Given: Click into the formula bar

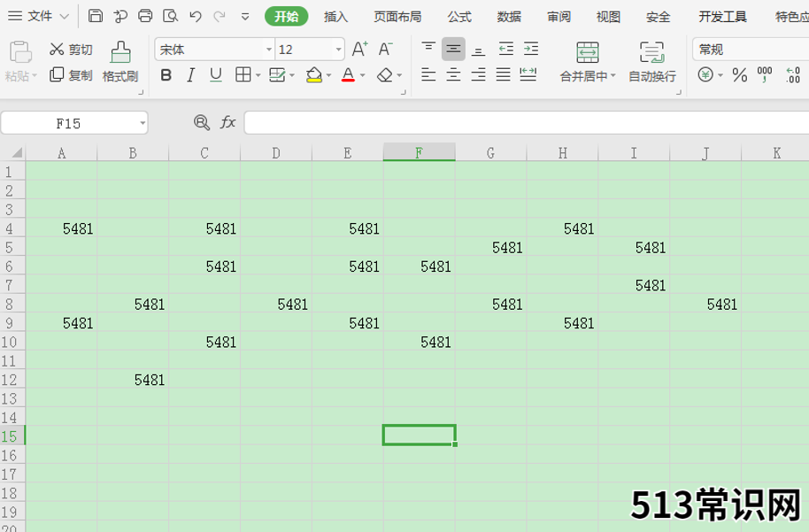Looking at the screenshot, I should point(527,123).
